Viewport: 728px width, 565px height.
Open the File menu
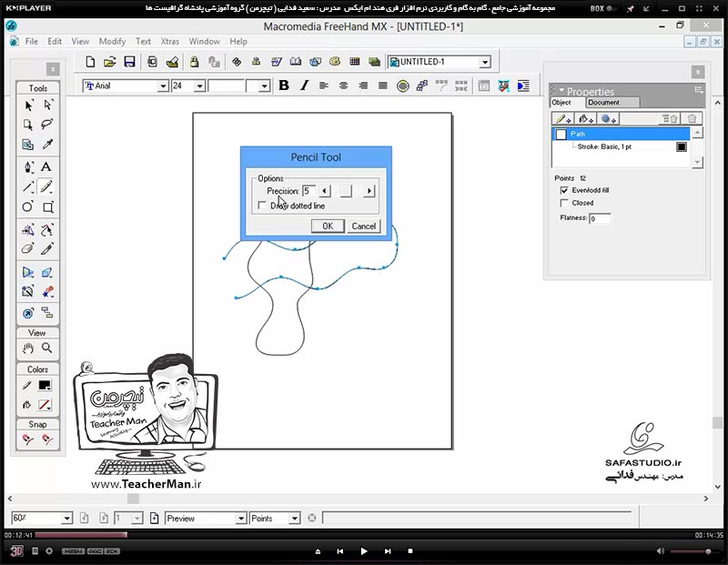[32, 41]
